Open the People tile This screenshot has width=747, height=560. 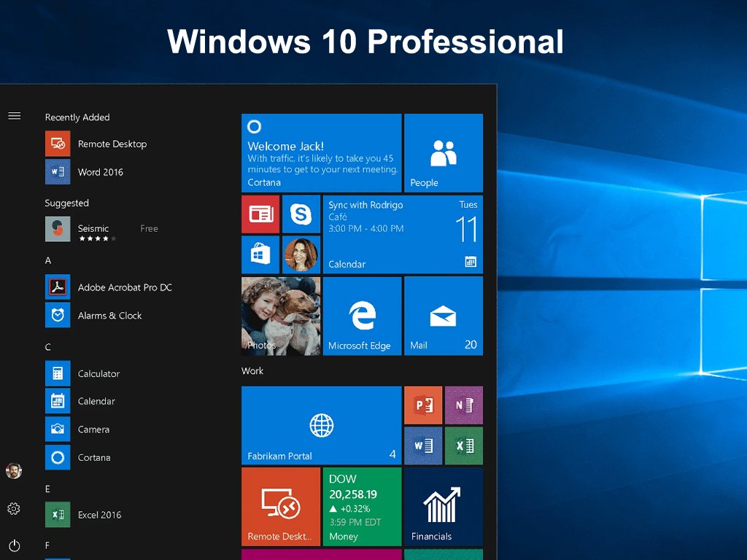click(x=443, y=152)
